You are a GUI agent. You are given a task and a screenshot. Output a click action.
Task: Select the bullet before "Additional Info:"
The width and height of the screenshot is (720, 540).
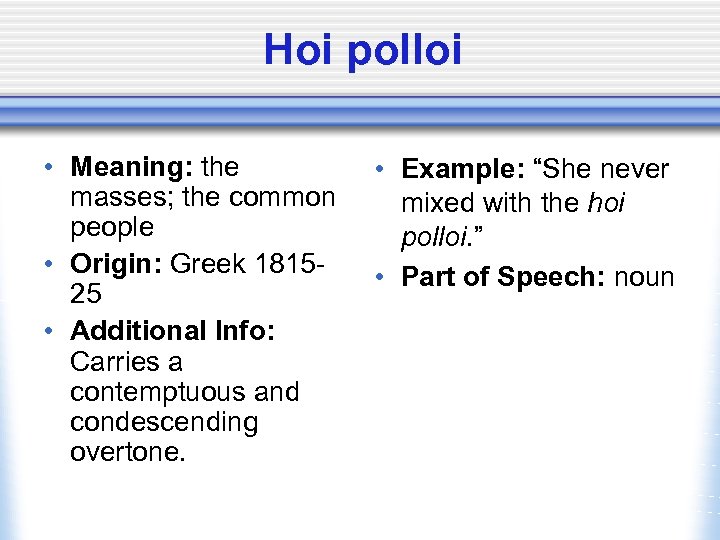[49, 331]
